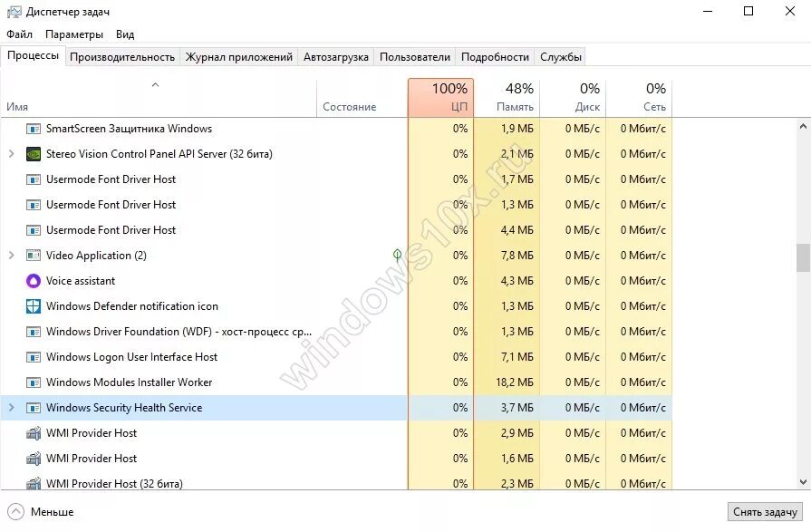
Task: Click the 4,4 МБ memory value
Action: coord(517,230)
